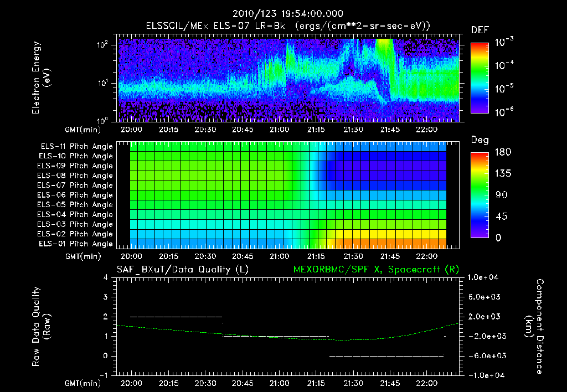Click the 20:00 tick under the pitch angle panel

131,256
